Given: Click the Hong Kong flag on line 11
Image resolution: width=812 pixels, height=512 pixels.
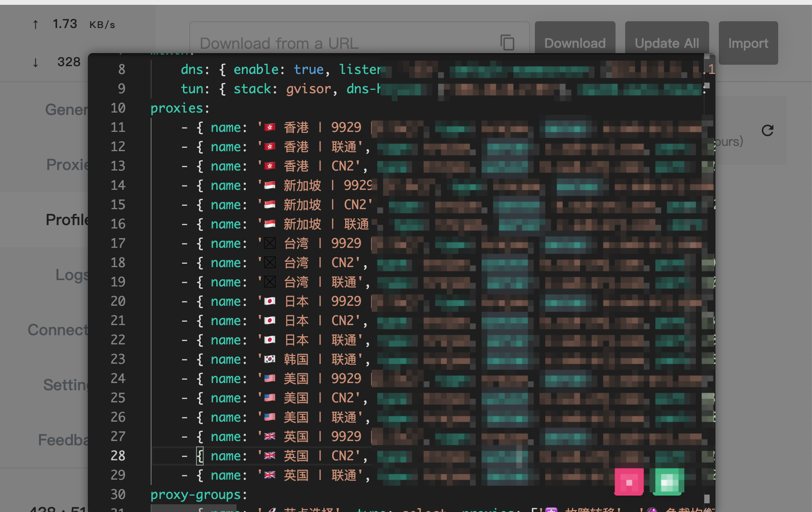Looking at the screenshot, I should click(270, 128).
